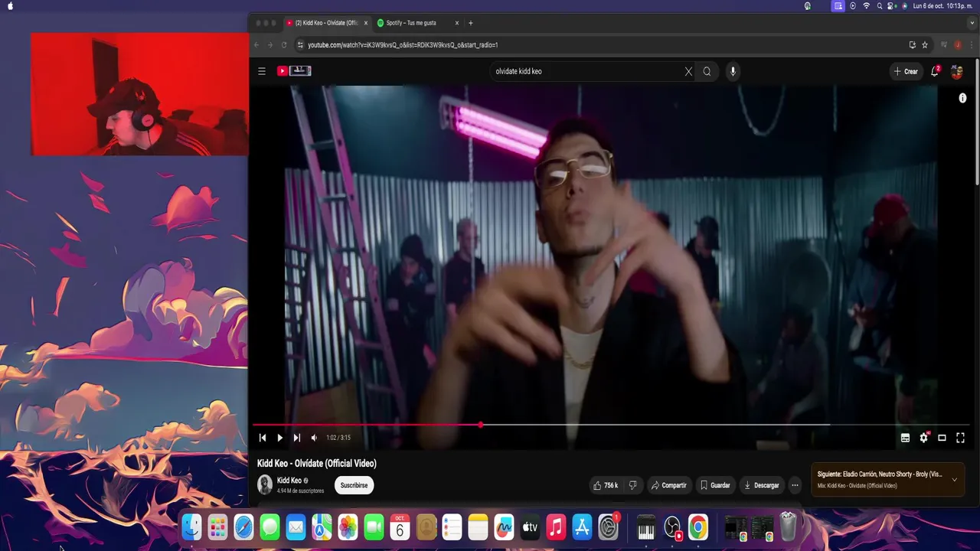This screenshot has height=551, width=980.
Task: Click the page vertical scrollbar
Action: 976,122
